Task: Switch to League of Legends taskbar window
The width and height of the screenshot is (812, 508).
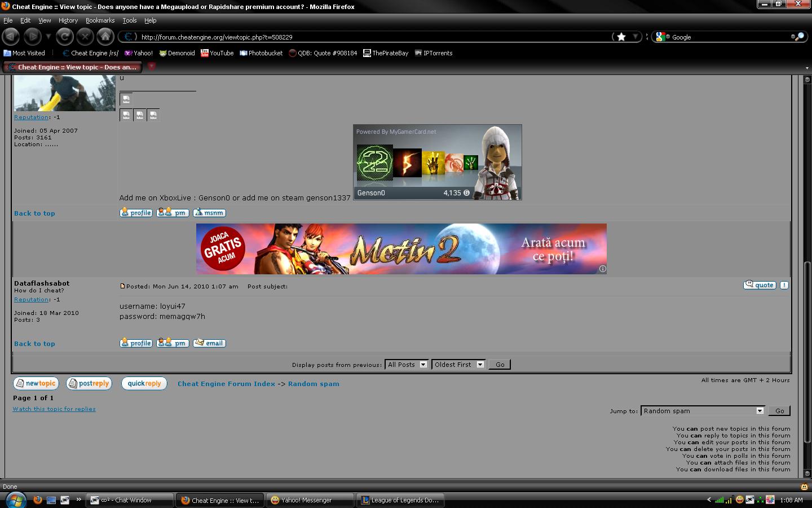Action: click(x=400, y=500)
